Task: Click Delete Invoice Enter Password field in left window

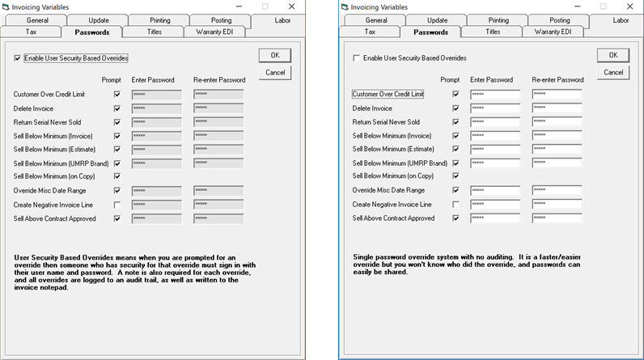Action: 156,108
